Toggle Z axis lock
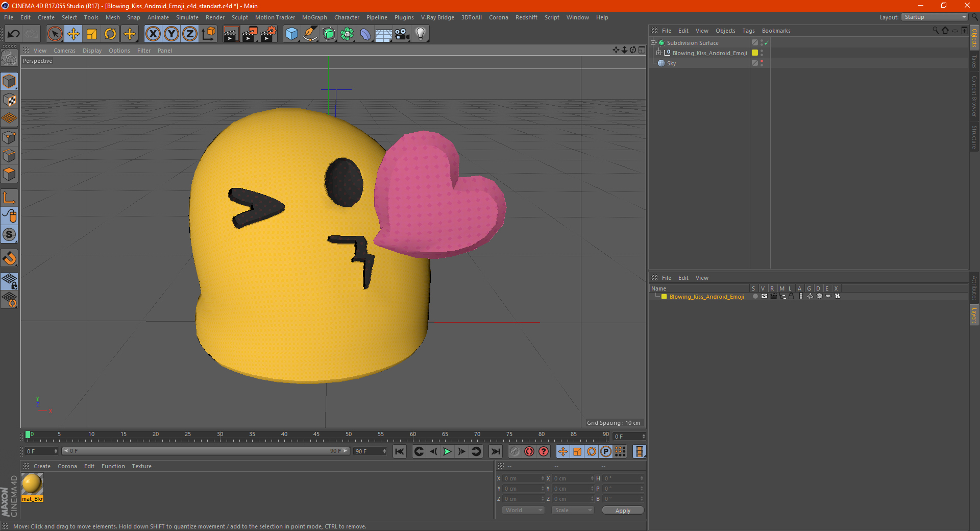The height and width of the screenshot is (531, 980). click(x=190, y=34)
